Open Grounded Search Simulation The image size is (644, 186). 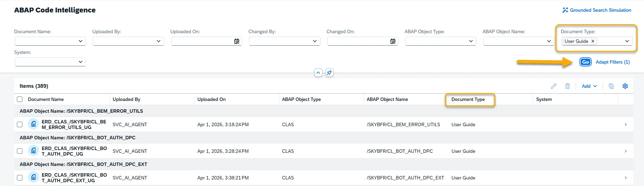(x=597, y=10)
